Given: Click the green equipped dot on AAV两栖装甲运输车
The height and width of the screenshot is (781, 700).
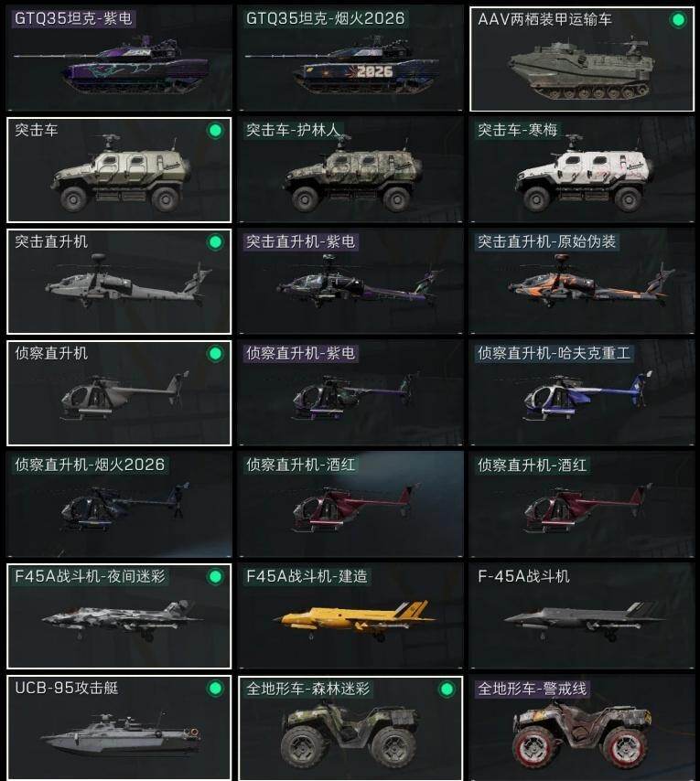Looking at the screenshot, I should [678, 20].
